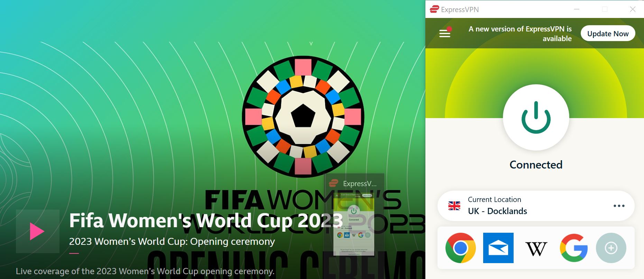This screenshot has height=279, width=644.
Task: Click Update Now button
Action: [608, 33]
